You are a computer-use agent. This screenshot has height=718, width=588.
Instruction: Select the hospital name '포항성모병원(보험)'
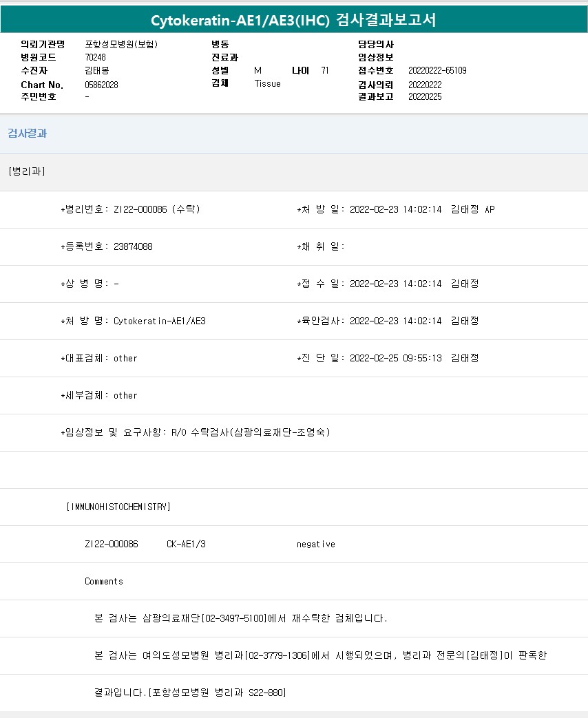pyautogui.click(x=121, y=45)
